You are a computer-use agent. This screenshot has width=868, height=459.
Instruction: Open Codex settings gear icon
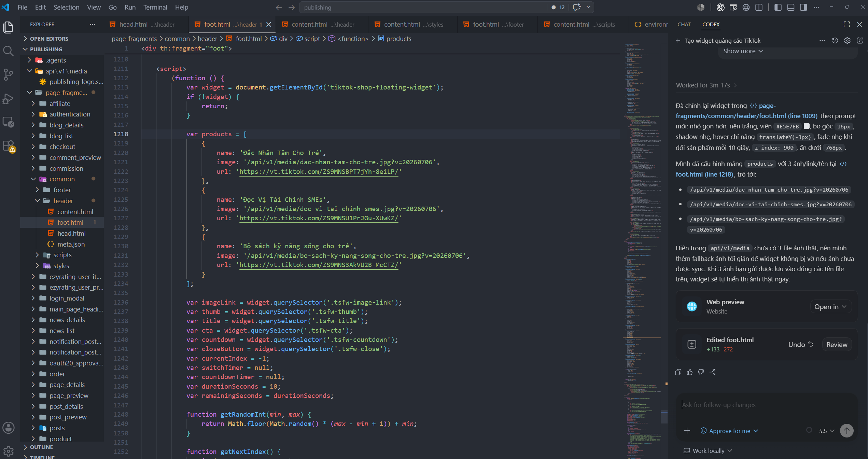(x=848, y=41)
